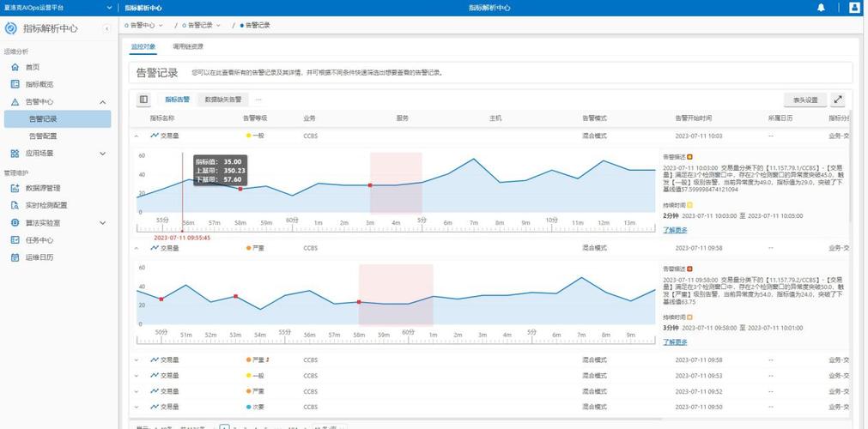
Task: Open 运维日历 calendar in sidebar
Action: pyautogui.click(x=39, y=257)
